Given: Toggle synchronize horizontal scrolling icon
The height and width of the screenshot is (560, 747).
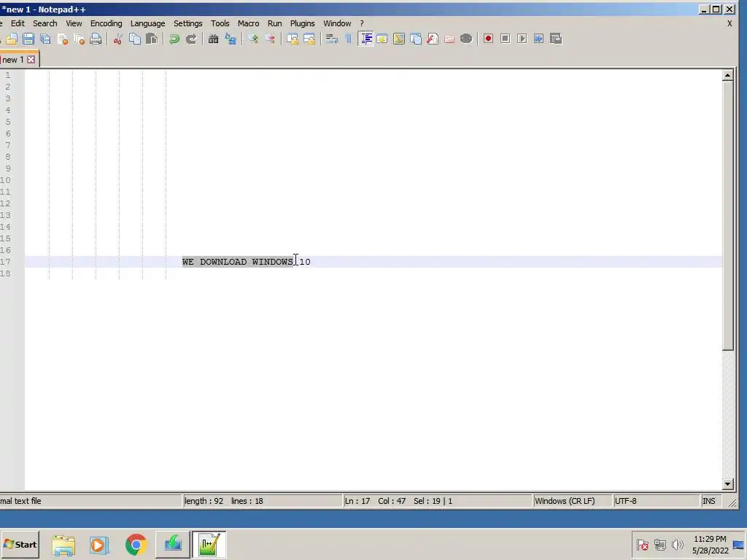Looking at the screenshot, I should [x=309, y=39].
